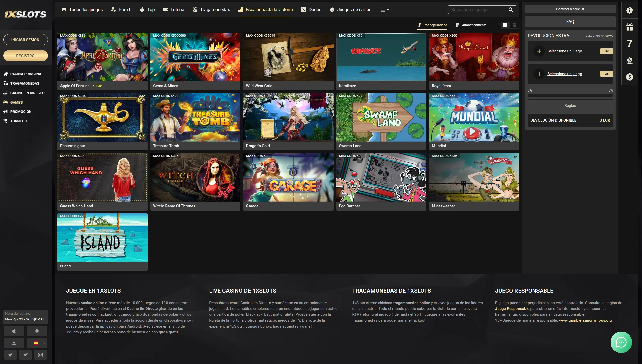Open the Eastern nights game thumbnail

point(102,117)
